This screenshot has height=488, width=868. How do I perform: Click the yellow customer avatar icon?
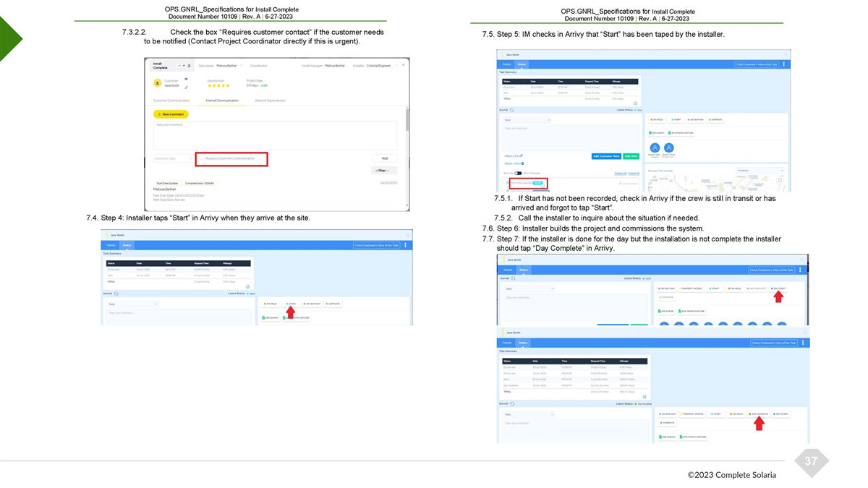tap(157, 83)
